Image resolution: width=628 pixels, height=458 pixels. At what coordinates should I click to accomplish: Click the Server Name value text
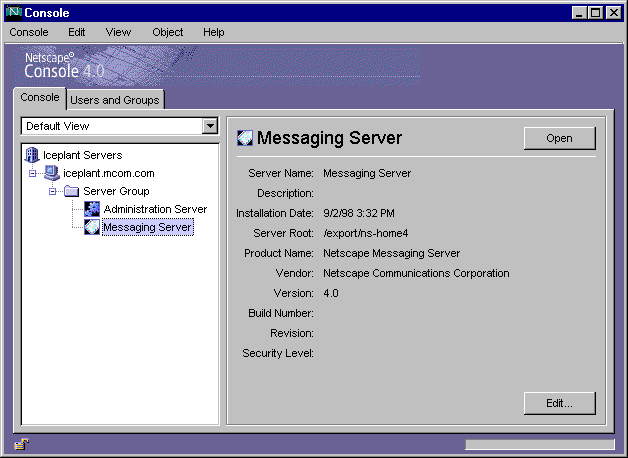(367, 173)
